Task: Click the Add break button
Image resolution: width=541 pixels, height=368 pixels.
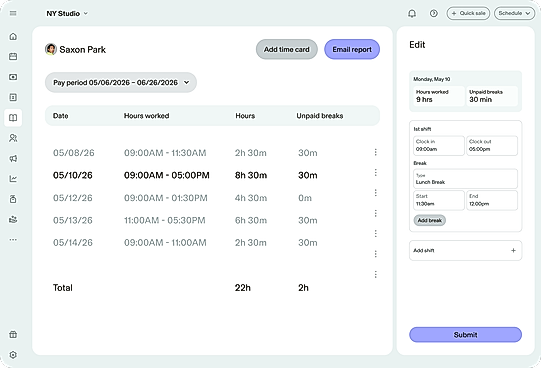Action: 430,220
